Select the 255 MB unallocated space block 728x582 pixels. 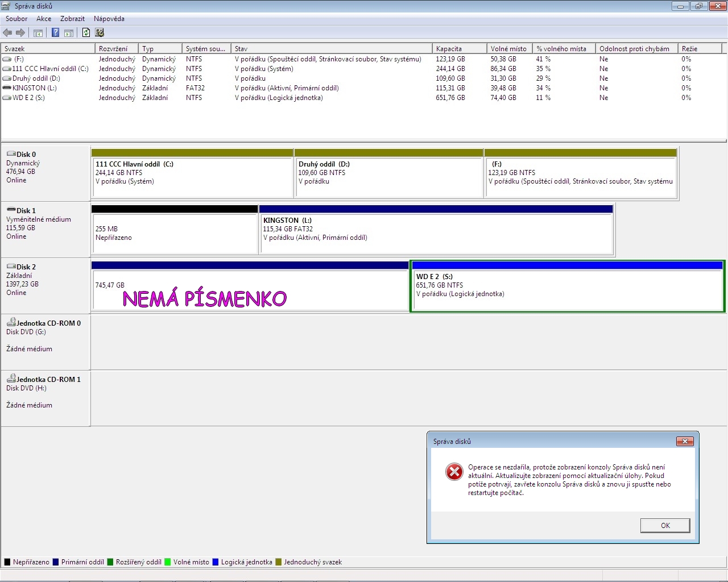coord(174,233)
